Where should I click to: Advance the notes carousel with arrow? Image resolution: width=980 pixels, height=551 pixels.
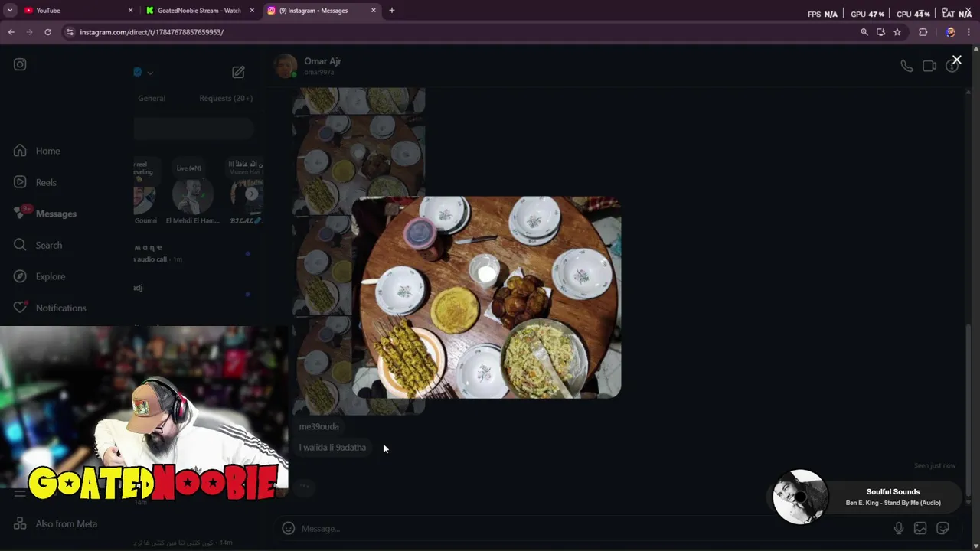tap(252, 194)
